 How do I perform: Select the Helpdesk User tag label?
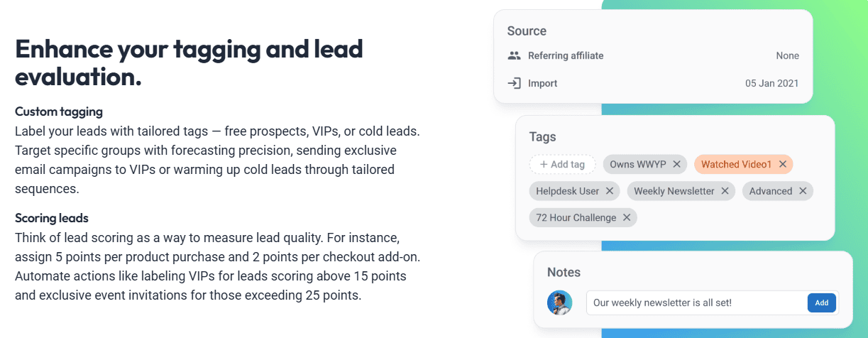568,191
